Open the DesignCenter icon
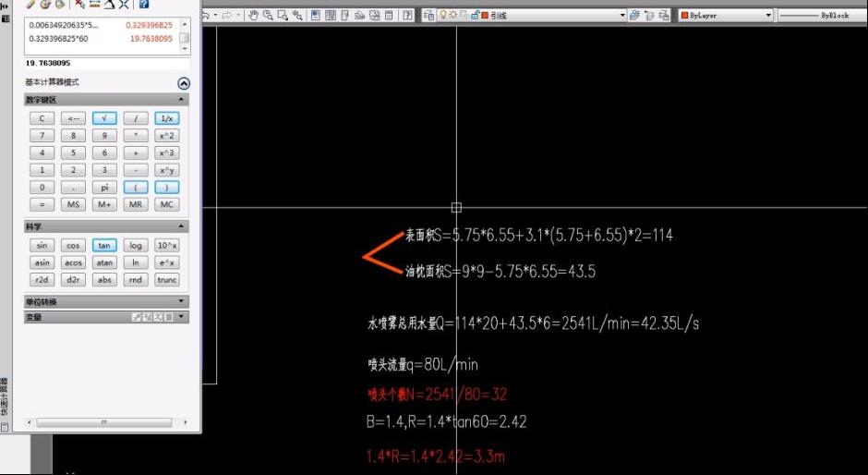 coord(331,16)
